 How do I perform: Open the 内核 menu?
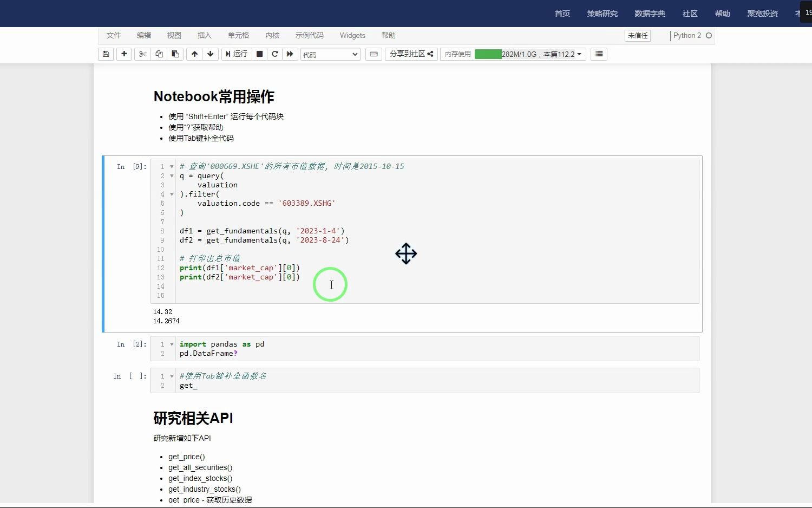[x=272, y=35]
